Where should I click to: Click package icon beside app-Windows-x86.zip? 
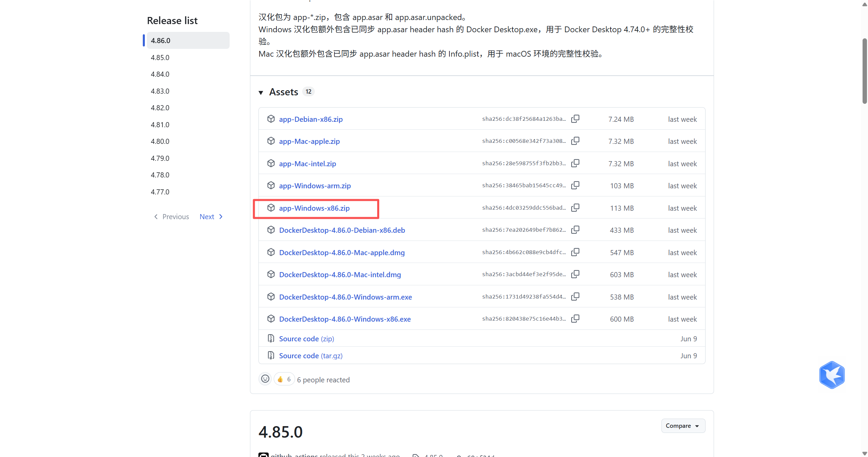pyautogui.click(x=271, y=208)
